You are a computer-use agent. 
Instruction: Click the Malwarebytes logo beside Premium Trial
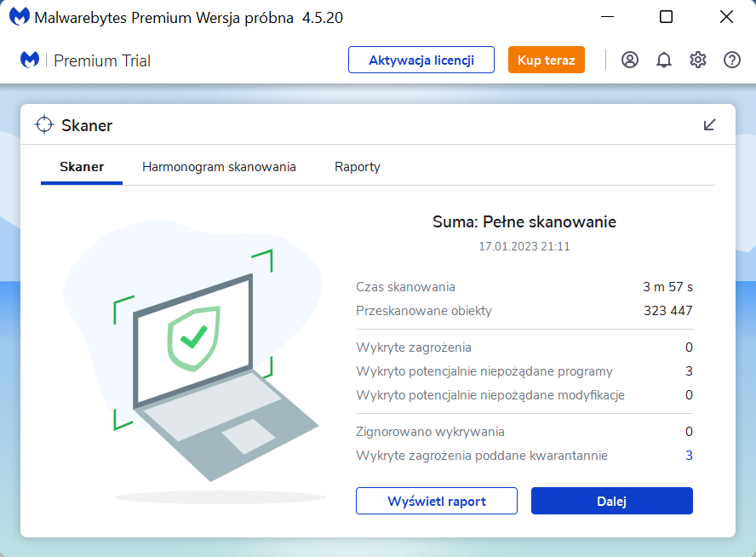(30, 60)
